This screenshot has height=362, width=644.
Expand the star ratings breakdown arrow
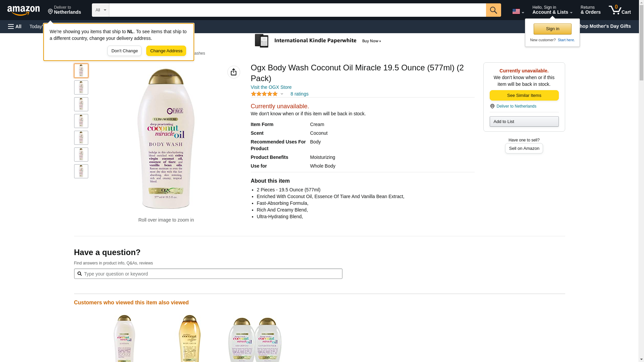282,94
